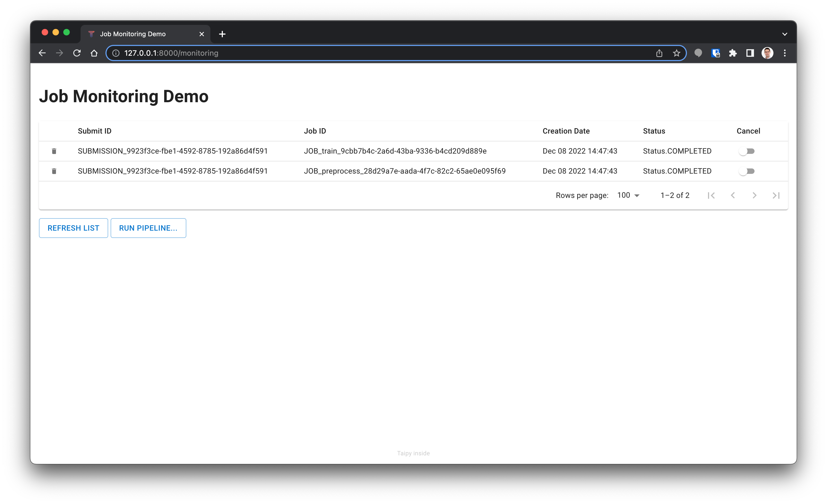Click the address bar URL field
This screenshot has height=504, width=827.
369,53
